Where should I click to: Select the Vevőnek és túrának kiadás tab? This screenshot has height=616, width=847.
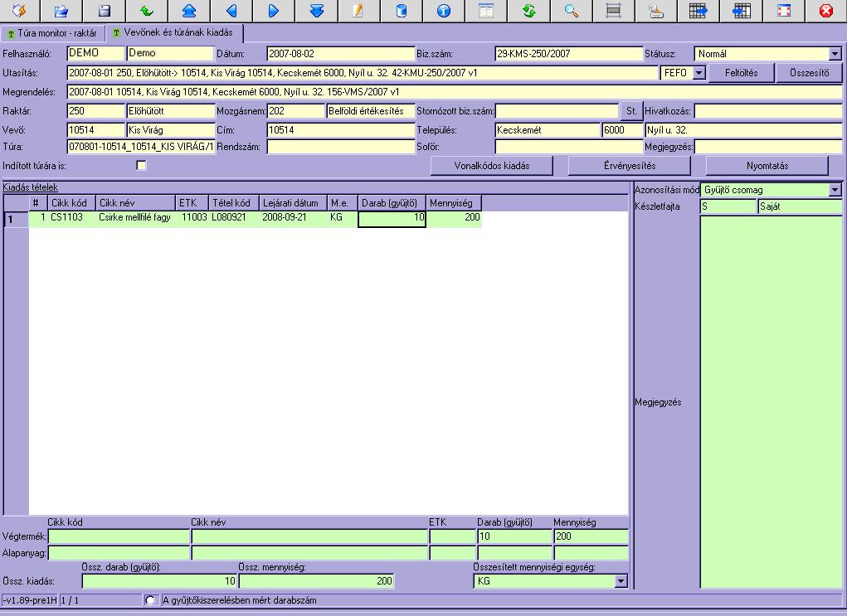(x=173, y=33)
